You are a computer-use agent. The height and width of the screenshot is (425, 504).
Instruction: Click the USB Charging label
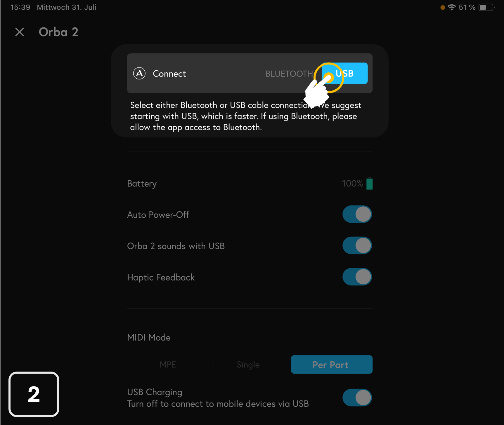coord(155,392)
